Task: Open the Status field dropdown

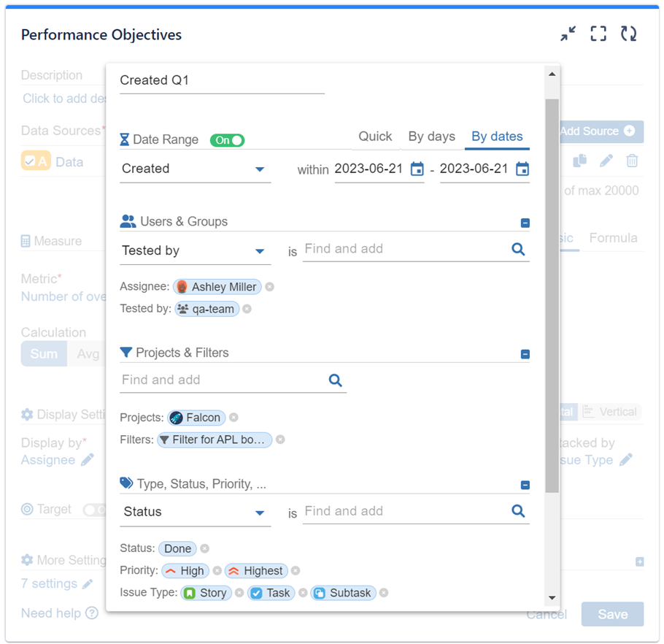Action: (x=260, y=513)
